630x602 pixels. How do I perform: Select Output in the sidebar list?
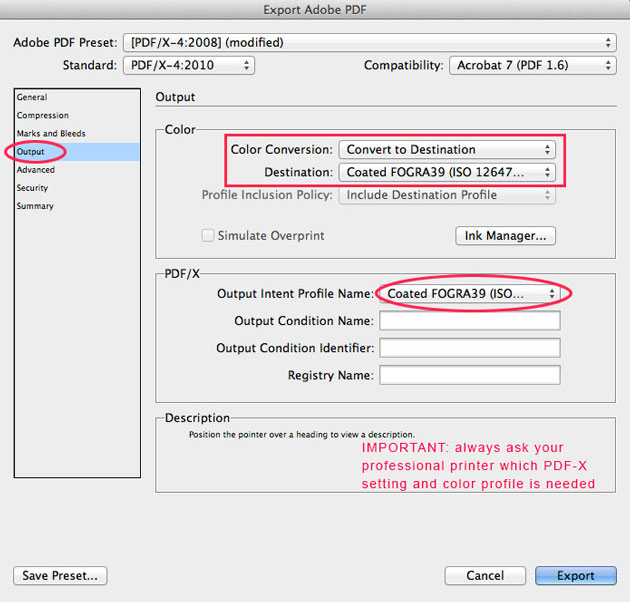pos(31,152)
